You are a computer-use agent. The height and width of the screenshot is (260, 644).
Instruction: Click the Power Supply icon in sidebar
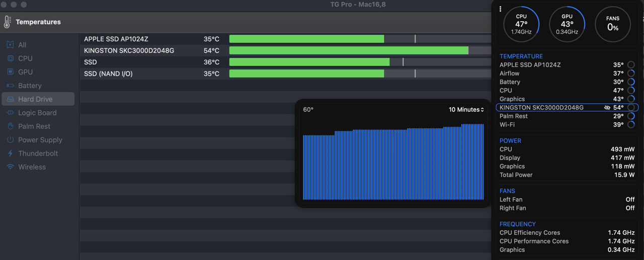point(10,140)
